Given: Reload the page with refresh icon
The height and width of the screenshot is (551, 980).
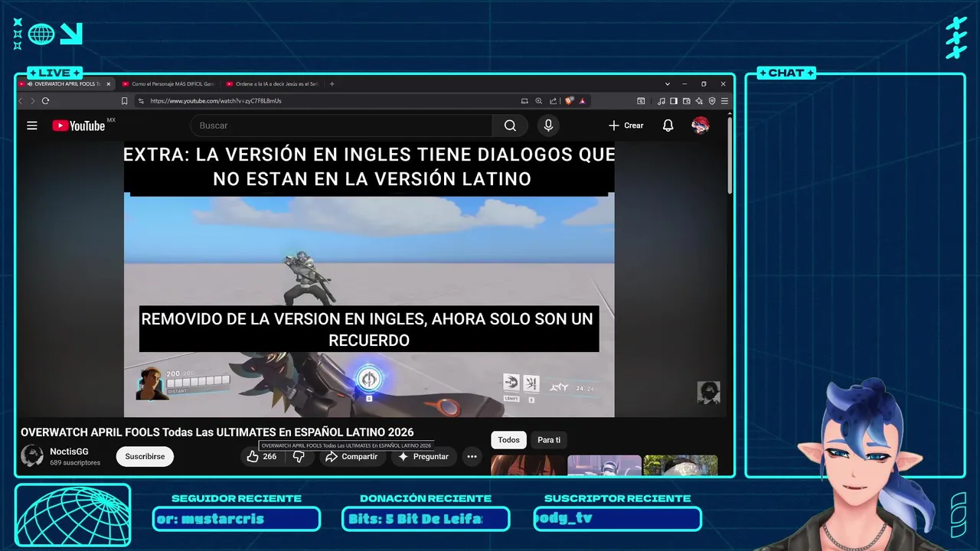Looking at the screenshot, I should [x=46, y=101].
